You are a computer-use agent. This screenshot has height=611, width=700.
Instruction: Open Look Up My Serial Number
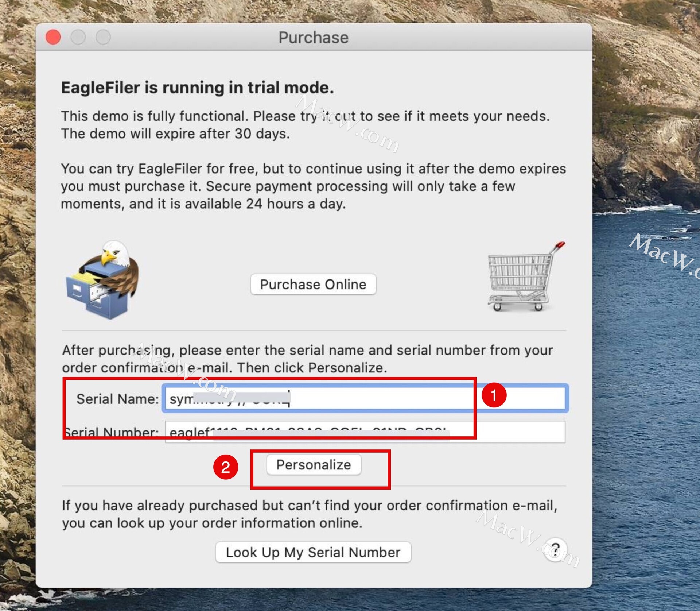coord(313,552)
